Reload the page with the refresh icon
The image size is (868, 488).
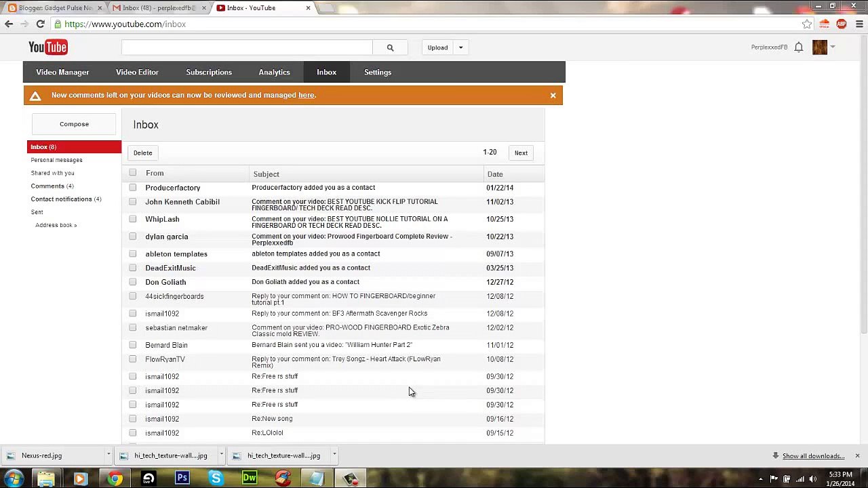click(x=40, y=24)
